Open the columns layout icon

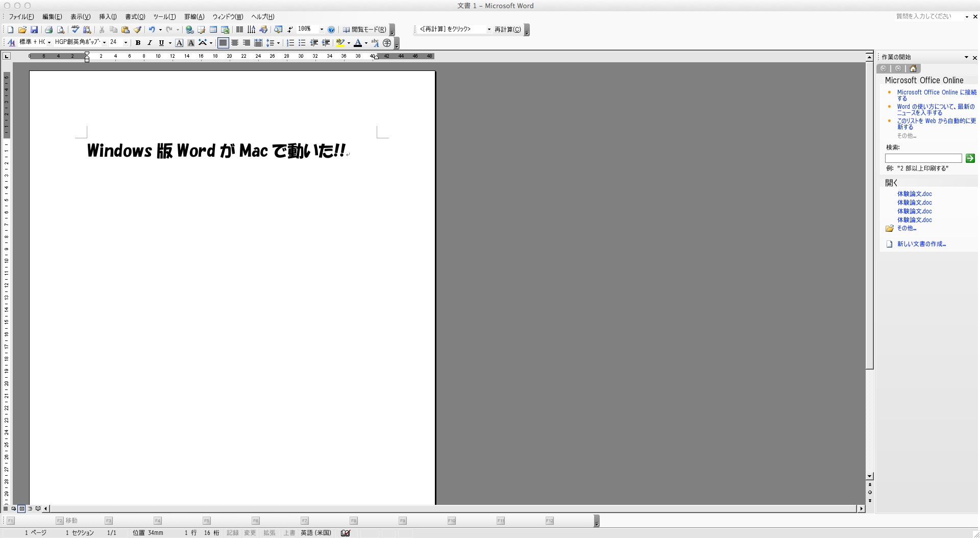coord(239,30)
